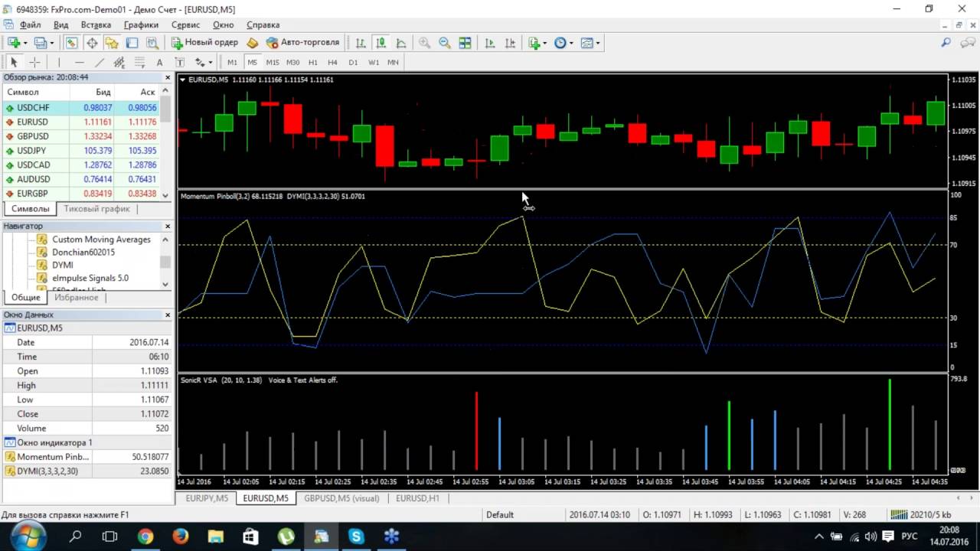Toggle the Navigator star-folder icon

click(112, 43)
